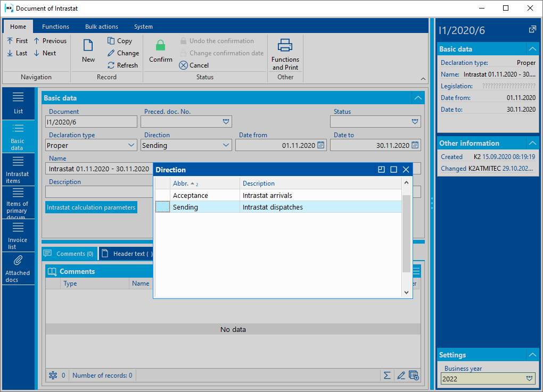Refresh the record
Image resolution: width=543 pixels, height=392 pixels.
(x=122, y=65)
